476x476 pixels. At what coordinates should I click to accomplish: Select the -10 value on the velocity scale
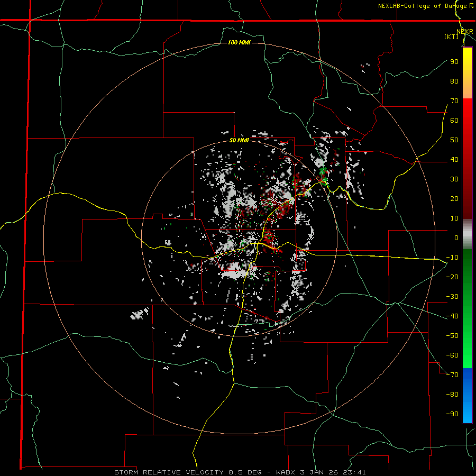point(452,258)
